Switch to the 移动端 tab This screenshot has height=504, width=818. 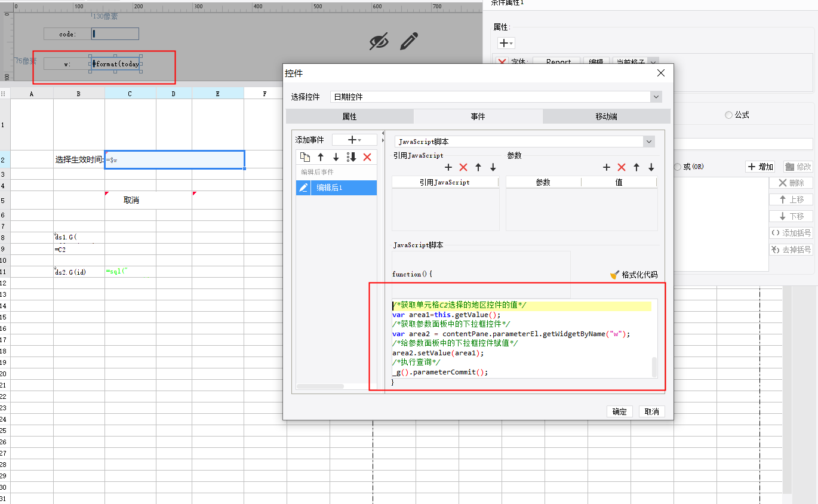click(x=606, y=116)
